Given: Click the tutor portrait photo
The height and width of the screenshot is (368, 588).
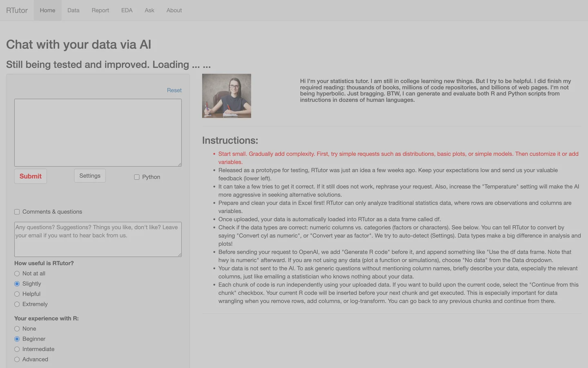Looking at the screenshot, I should coord(227,96).
